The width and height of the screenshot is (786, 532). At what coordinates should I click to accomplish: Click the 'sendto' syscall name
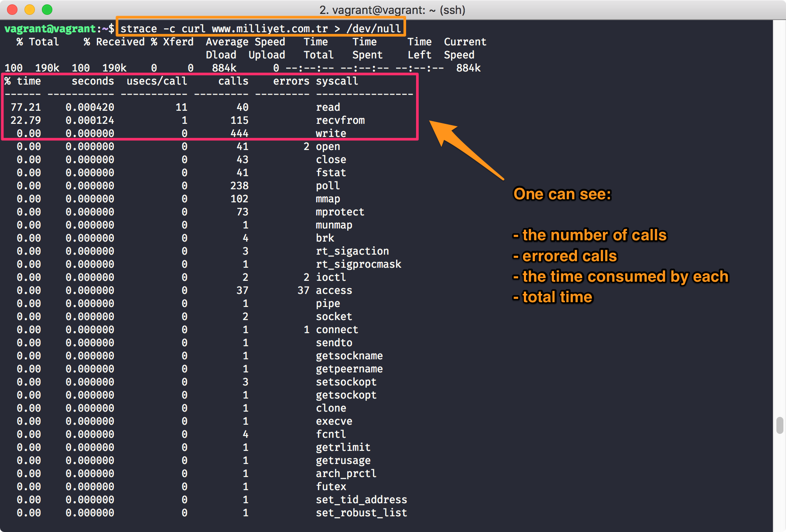click(x=334, y=343)
